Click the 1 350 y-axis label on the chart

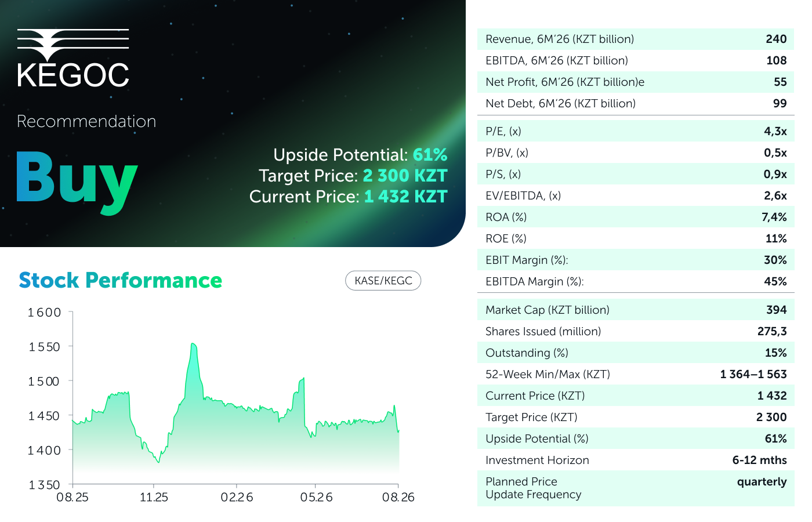[x=45, y=485]
